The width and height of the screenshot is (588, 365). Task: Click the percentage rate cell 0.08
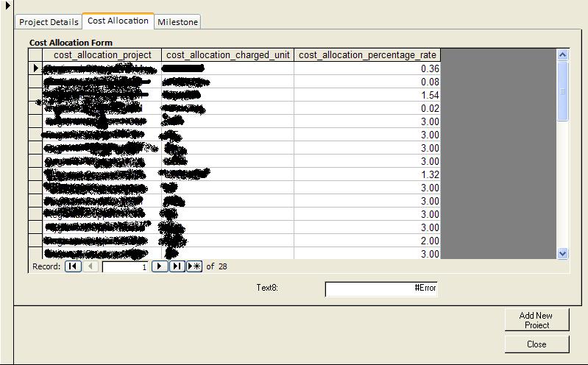pos(367,82)
